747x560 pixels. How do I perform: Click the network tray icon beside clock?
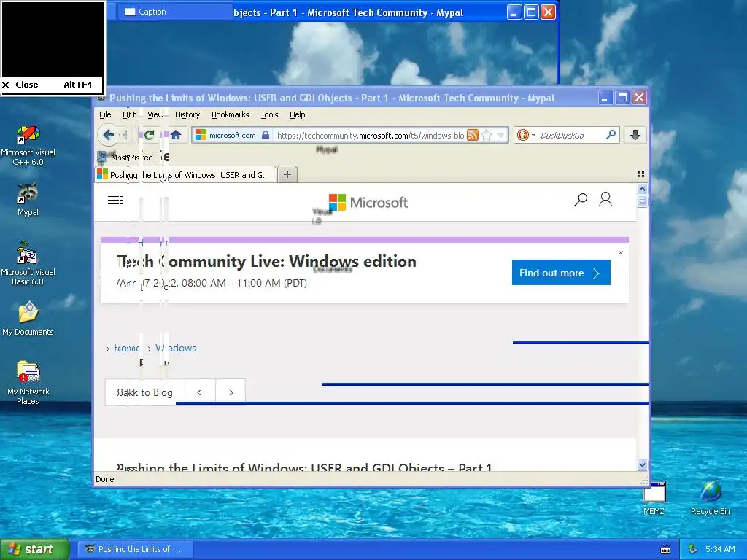tap(692, 549)
